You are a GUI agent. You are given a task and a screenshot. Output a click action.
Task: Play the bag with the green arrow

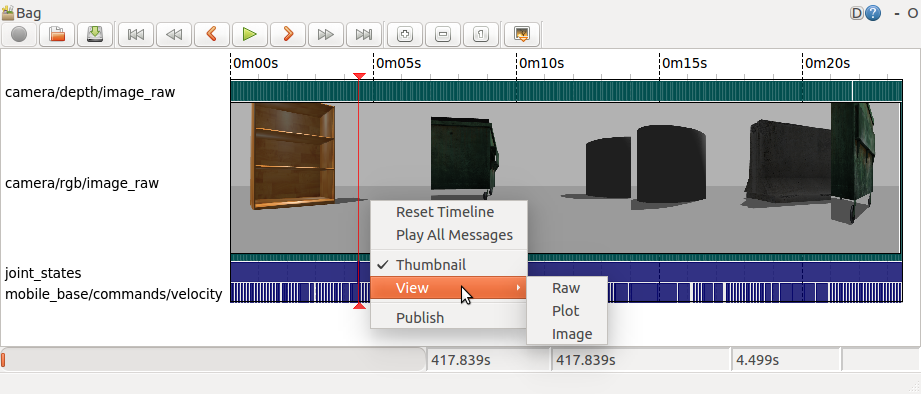point(250,34)
